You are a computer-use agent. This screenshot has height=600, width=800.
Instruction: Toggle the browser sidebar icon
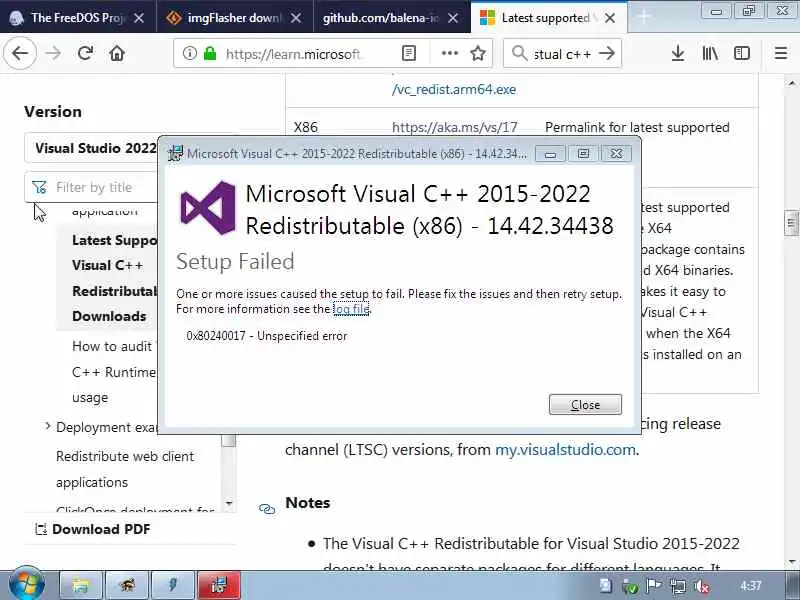coord(742,53)
